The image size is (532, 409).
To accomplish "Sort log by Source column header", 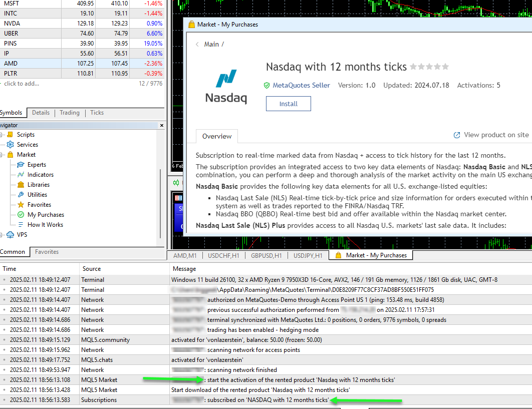I will [x=124, y=269].
